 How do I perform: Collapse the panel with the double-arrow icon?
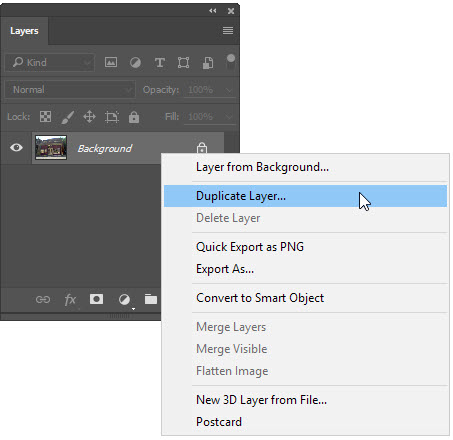pos(213,11)
